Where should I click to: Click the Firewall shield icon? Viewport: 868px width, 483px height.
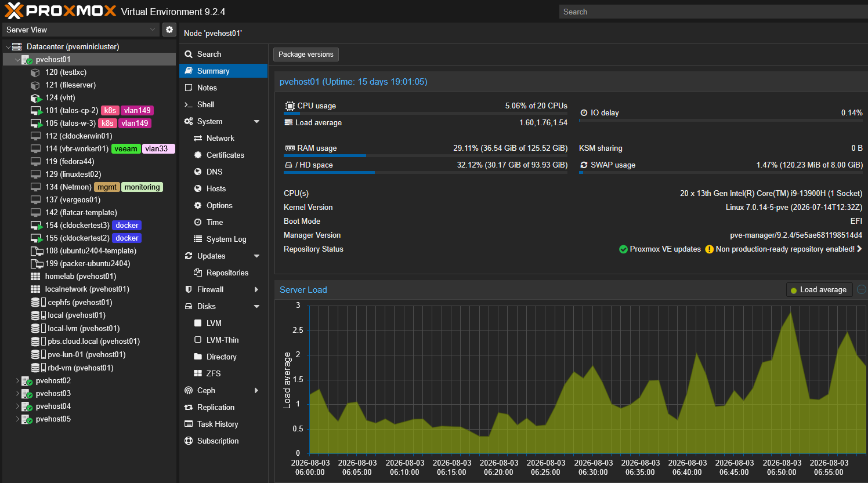pyautogui.click(x=189, y=289)
